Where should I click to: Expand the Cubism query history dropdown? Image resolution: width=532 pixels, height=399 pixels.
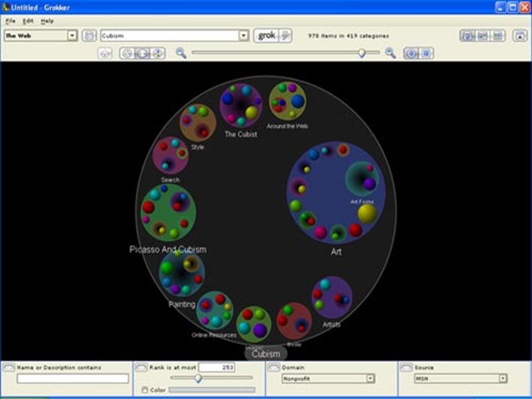click(x=244, y=35)
